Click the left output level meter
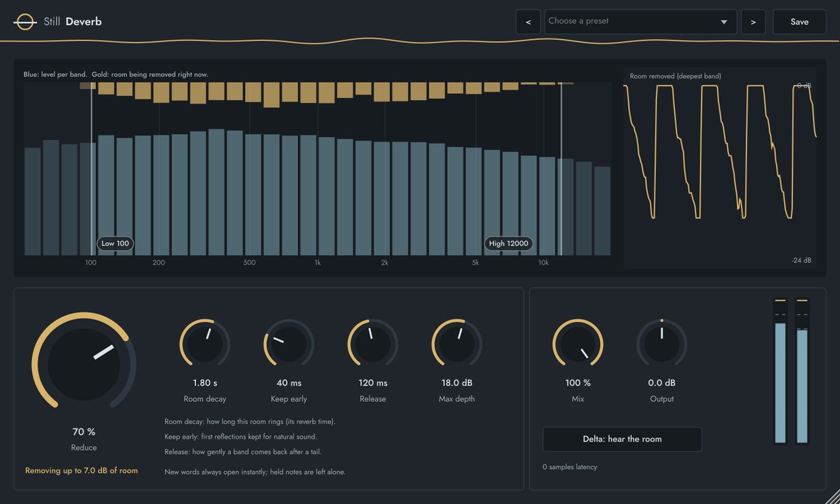The height and width of the screenshot is (504, 840). coord(780,371)
